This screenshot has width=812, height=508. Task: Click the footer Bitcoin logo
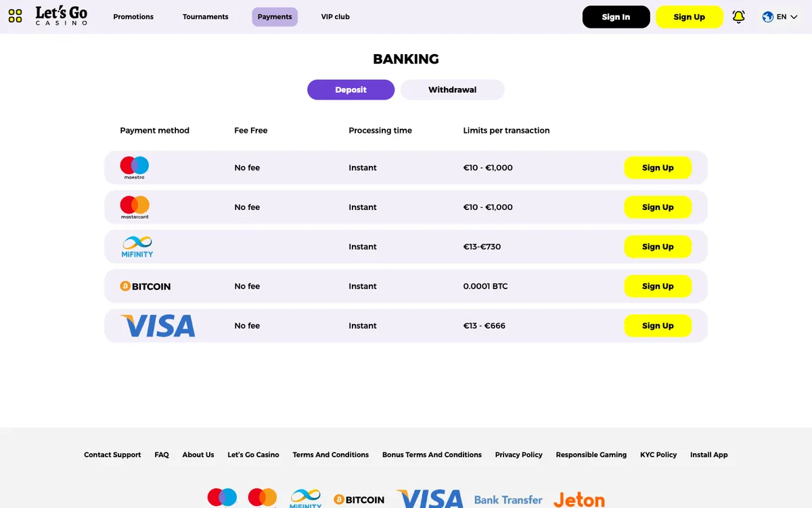coord(359,500)
